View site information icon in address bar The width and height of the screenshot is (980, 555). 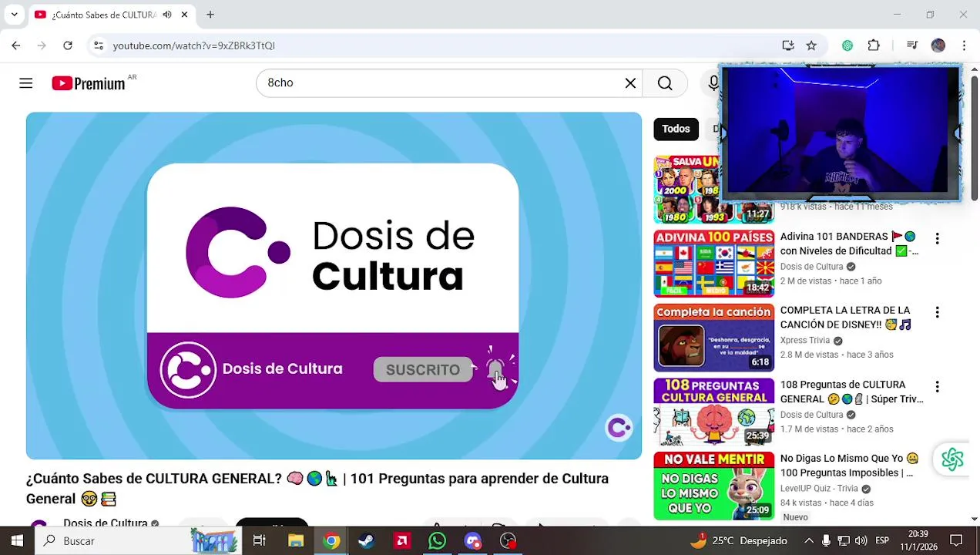98,45
